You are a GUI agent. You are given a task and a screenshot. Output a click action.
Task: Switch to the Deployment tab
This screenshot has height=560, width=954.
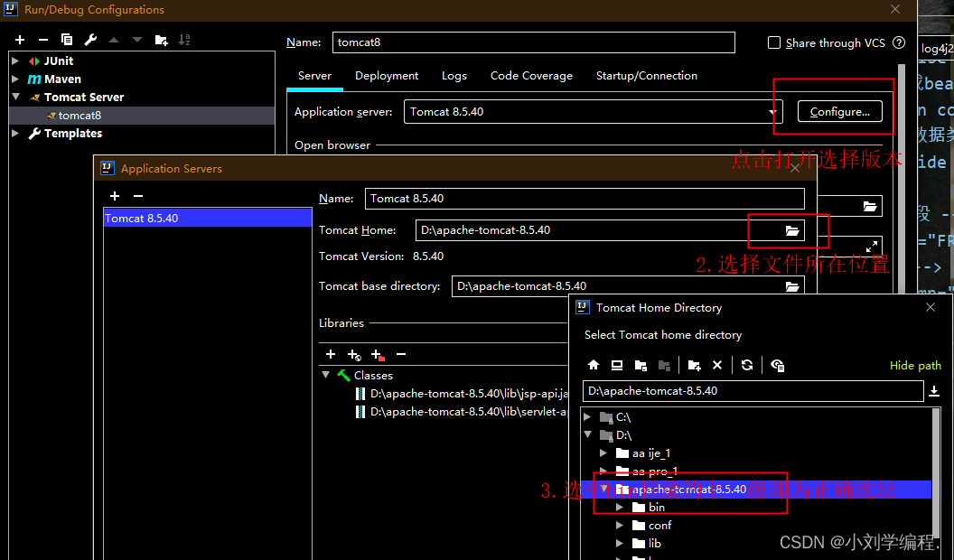coord(387,75)
